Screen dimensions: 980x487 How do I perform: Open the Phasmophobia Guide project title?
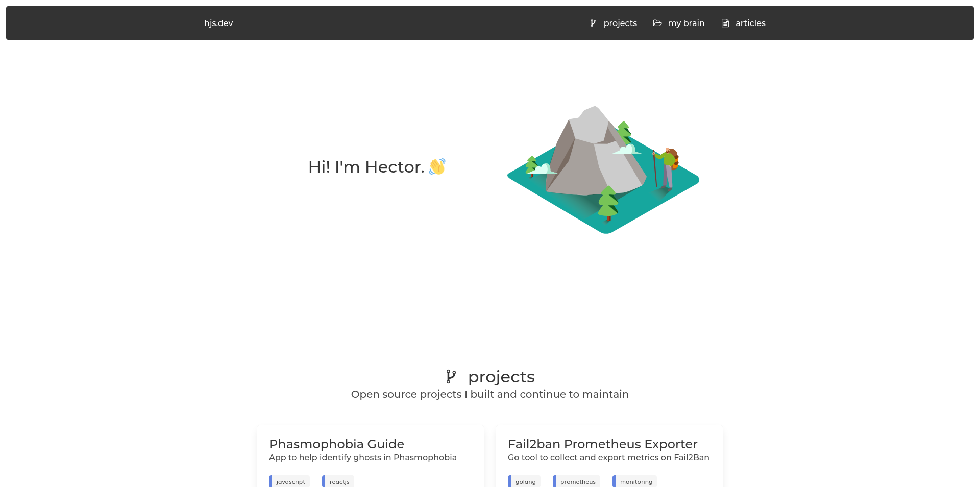tap(336, 444)
